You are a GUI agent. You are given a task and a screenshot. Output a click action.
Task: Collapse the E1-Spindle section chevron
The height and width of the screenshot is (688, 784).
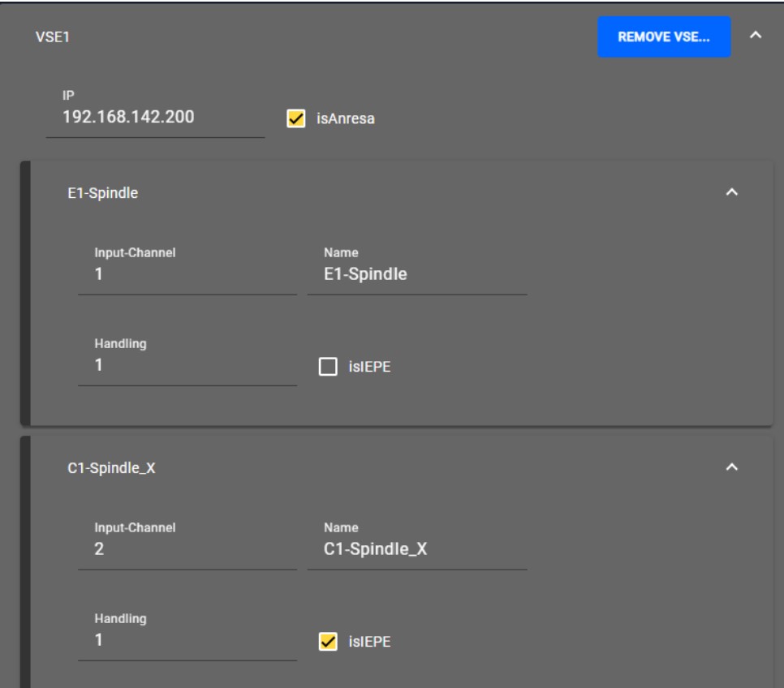click(x=731, y=192)
